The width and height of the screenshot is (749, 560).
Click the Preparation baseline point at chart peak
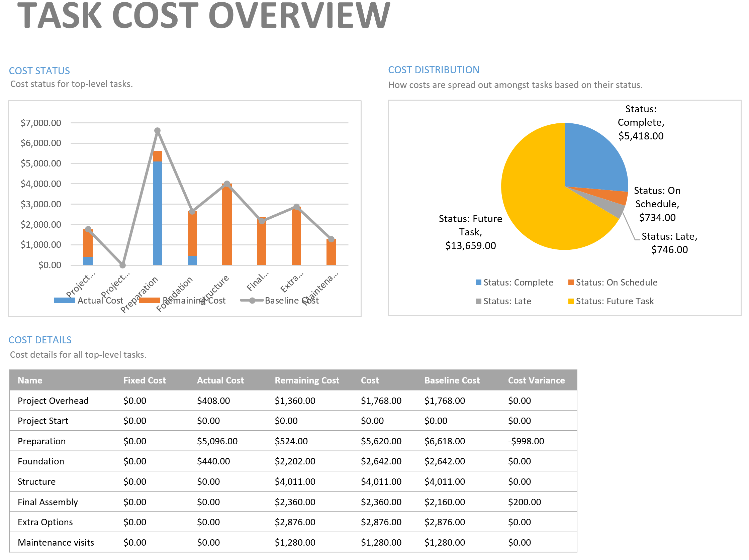[158, 131]
